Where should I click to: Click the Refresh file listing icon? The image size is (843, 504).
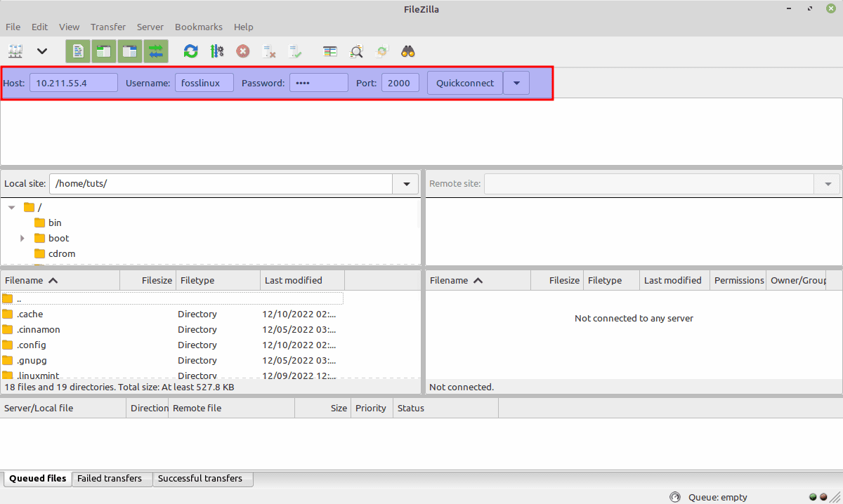pyautogui.click(x=190, y=51)
